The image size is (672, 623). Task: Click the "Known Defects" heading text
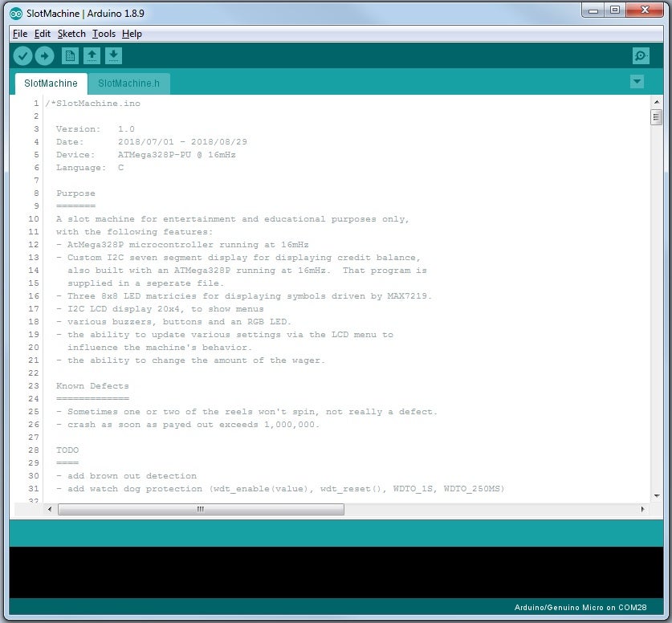pos(92,386)
